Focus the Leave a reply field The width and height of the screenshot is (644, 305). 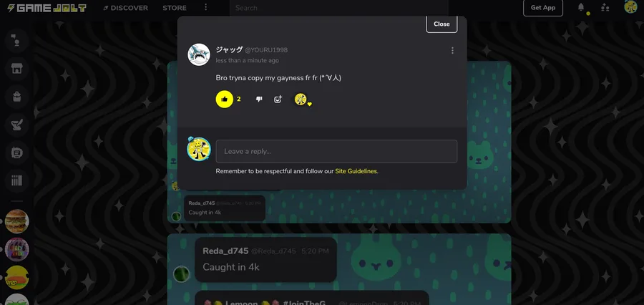click(336, 151)
